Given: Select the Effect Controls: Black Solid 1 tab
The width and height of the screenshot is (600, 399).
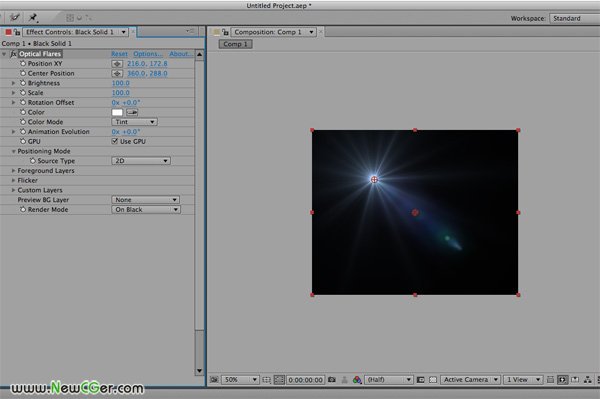Looking at the screenshot, I should [75, 32].
